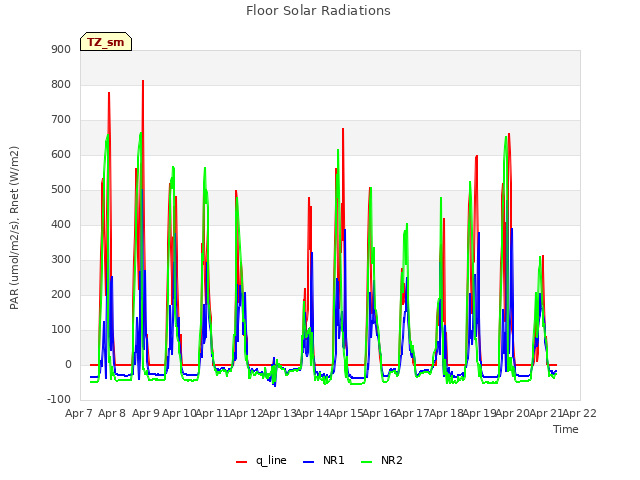Click the Apr 15 x-axis tick label
Image resolution: width=640 pixels, height=480 pixels.
[346, 413]
